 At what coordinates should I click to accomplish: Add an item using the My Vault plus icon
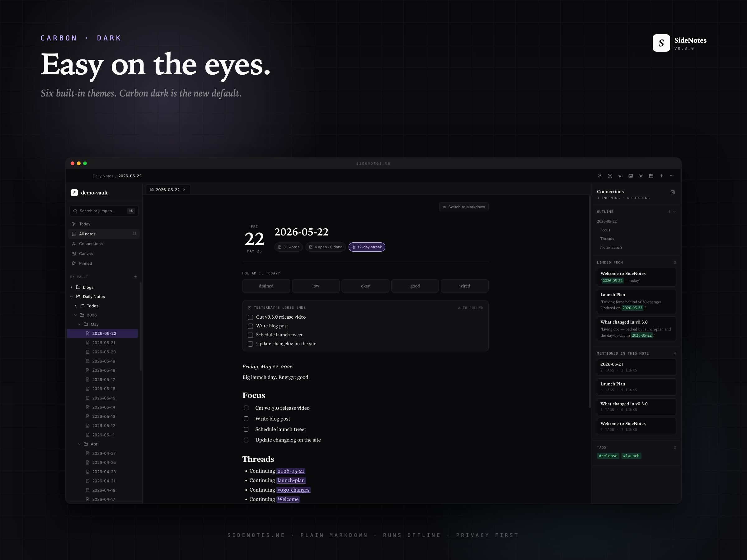[x=135, y=277]
